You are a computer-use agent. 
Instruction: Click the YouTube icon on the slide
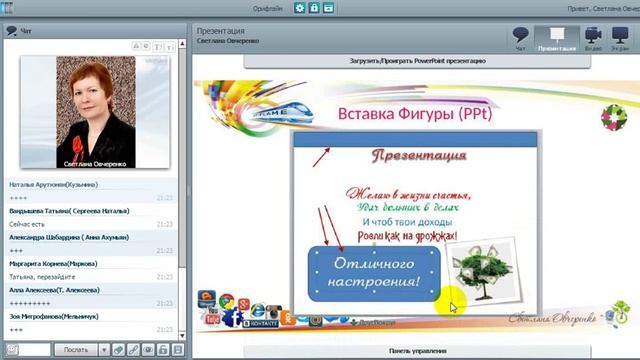point(212,317)
